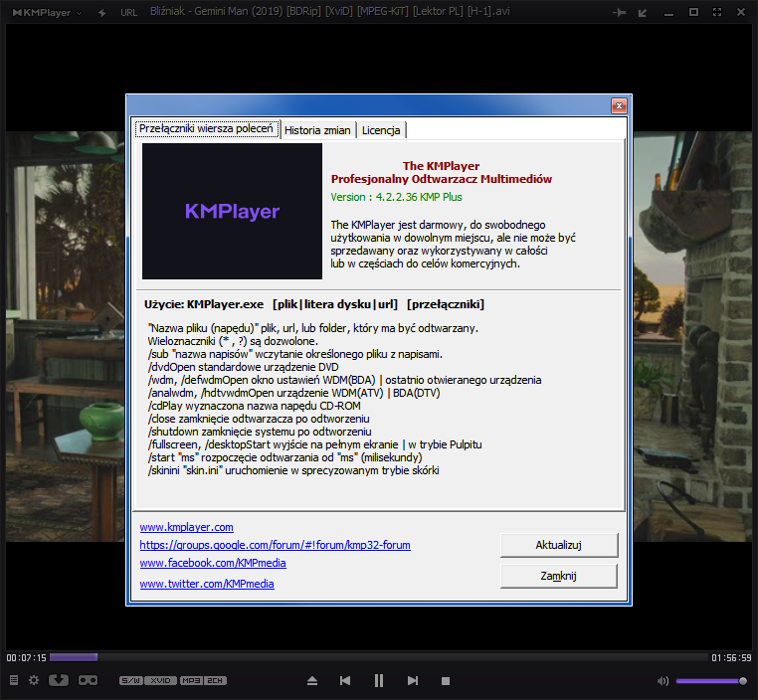Close the About dialog with the red X

click(x=619, y=105)
